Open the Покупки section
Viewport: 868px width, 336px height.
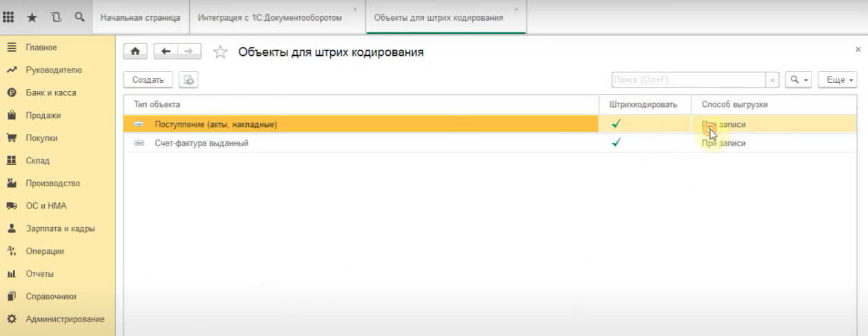(x=42, y=138)
